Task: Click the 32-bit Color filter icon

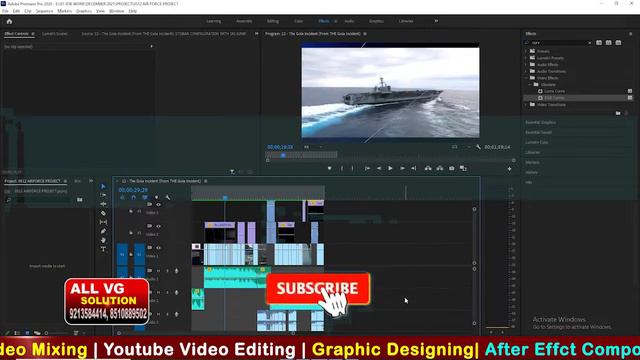Action: [x=609, y=42]
